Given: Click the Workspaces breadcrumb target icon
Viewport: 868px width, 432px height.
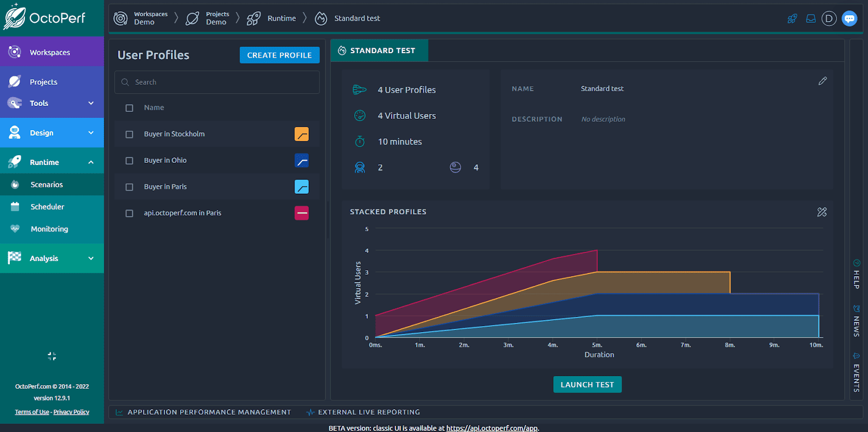Looking at the screenshot, I should tap(120, 18).
